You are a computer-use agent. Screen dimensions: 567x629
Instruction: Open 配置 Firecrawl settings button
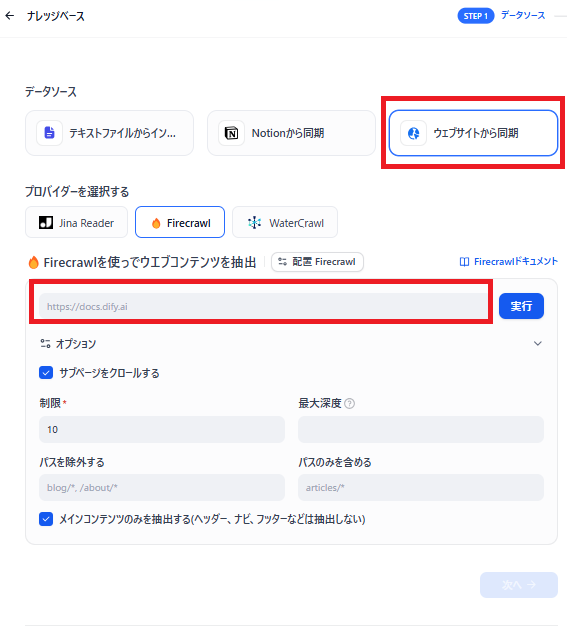coord(317,262)
